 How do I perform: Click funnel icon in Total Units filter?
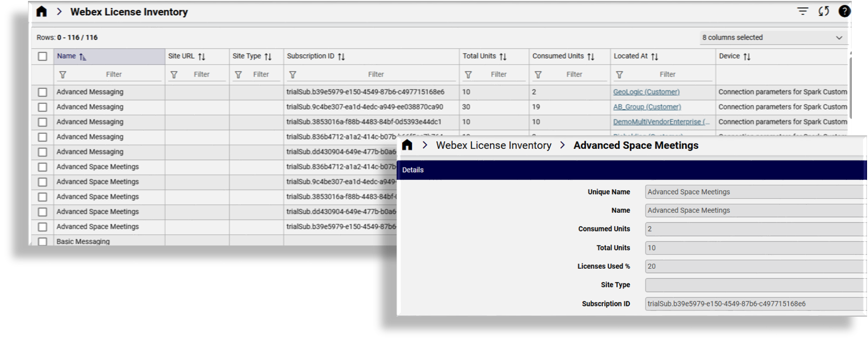[x=468, y=75]
